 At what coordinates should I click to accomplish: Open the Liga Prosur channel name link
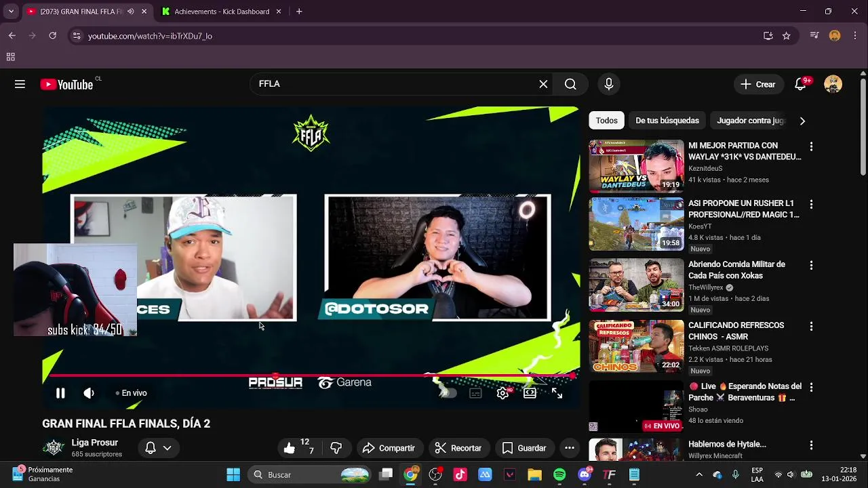[95, 443]
